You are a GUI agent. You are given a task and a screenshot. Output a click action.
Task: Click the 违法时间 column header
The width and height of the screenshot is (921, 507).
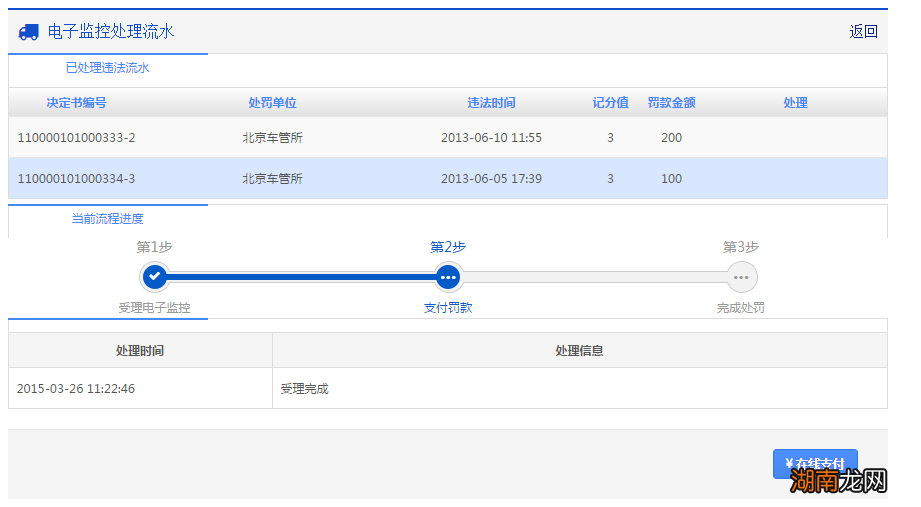[491, 103]
